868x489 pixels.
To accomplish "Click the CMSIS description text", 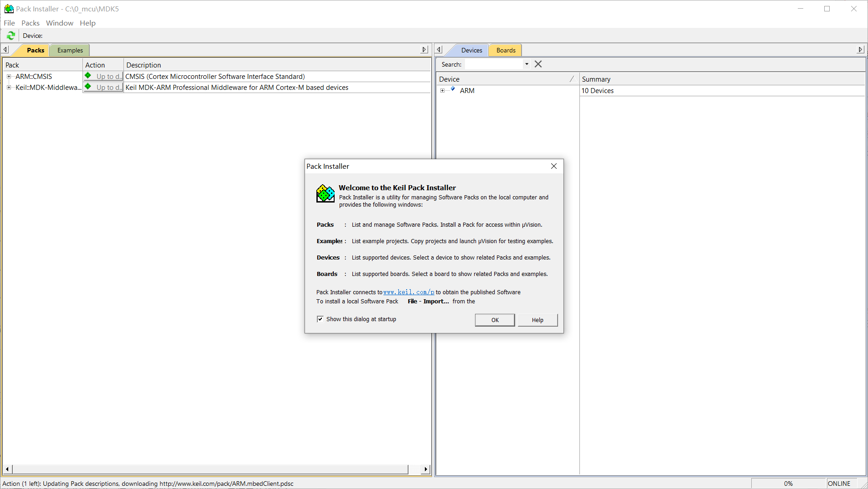I will tap(215, 77).
